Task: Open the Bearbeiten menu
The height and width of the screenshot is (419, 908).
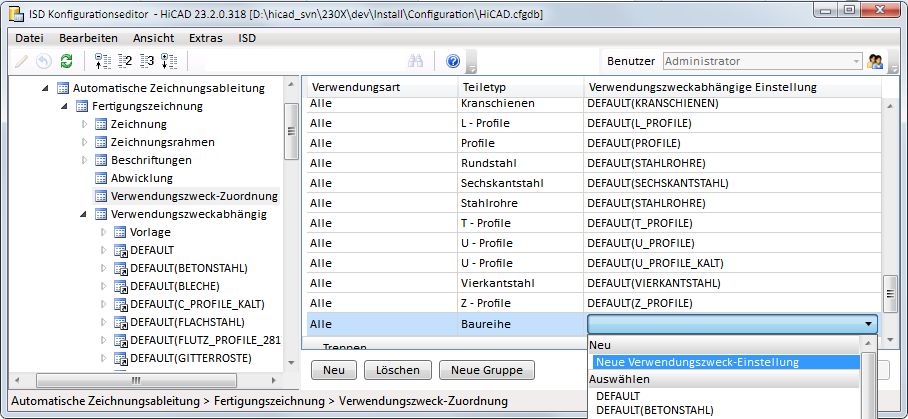Action: (88, 38)
